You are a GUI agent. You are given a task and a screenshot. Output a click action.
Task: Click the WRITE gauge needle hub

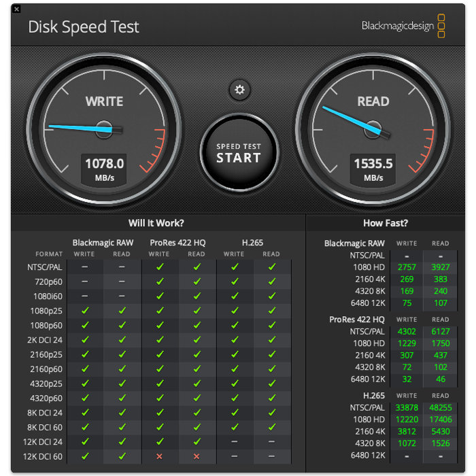pyautogui.click(x=104, y=130)
